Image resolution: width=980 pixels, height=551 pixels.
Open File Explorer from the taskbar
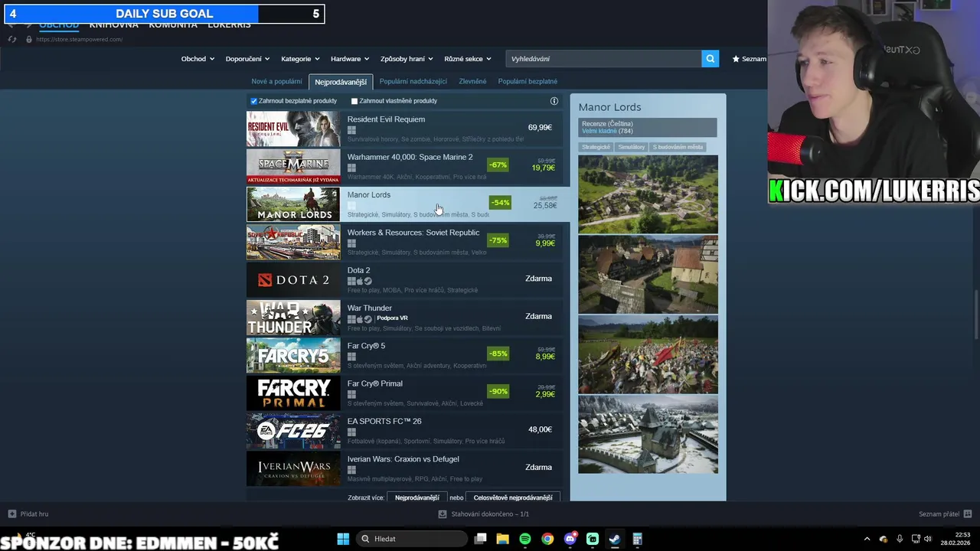502,539
